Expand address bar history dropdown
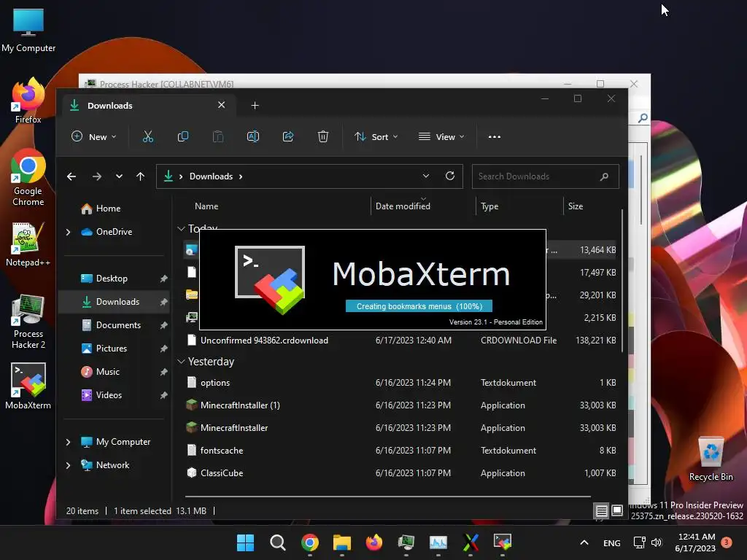747x560 pixels. coord(426,176)
